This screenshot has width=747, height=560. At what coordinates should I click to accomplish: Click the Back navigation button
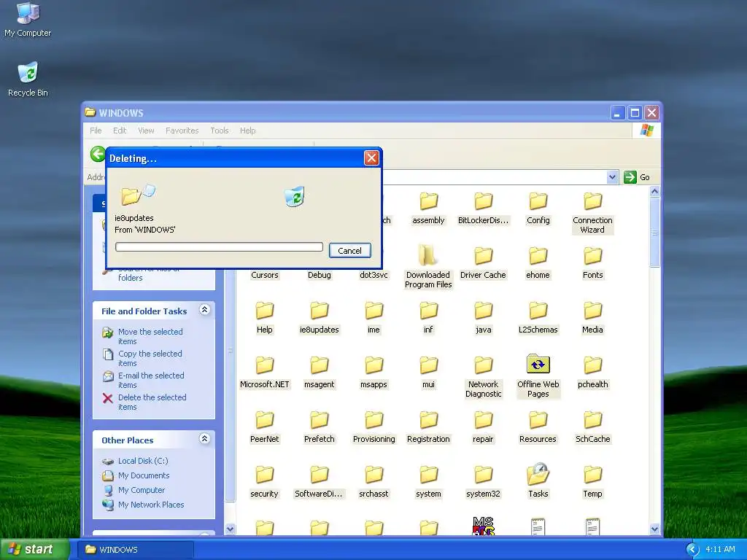pyautogui.click(x=98, y=155)
